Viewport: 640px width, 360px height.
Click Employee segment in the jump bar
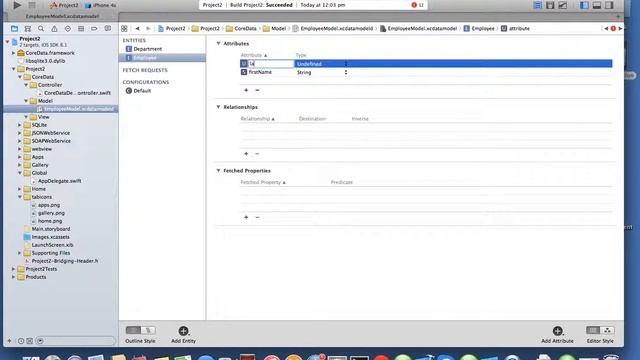tap(479, 29)
